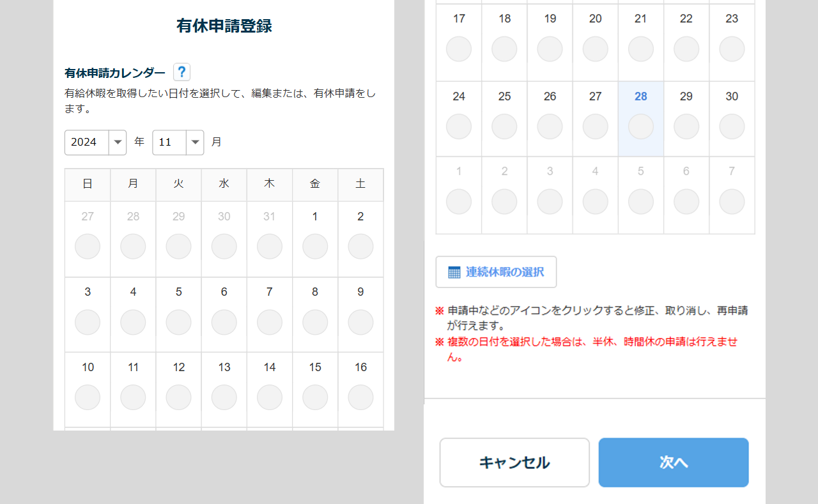The image size is (818, 504).
Task: Select the circle for November 10
Action: click(88, 397)
